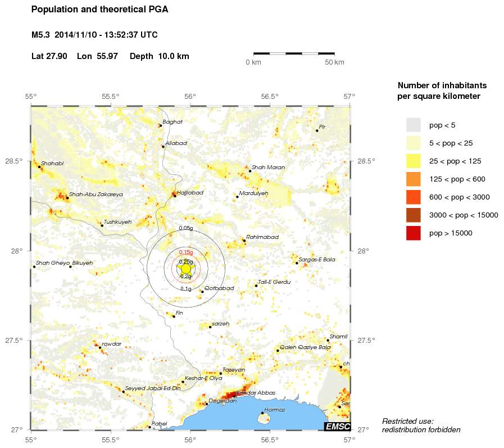The width and height of the screenshot is (504, 448).
Task: Select the Hajjiabad city dot
Action: pyautogui.click(x=174, y=196)
